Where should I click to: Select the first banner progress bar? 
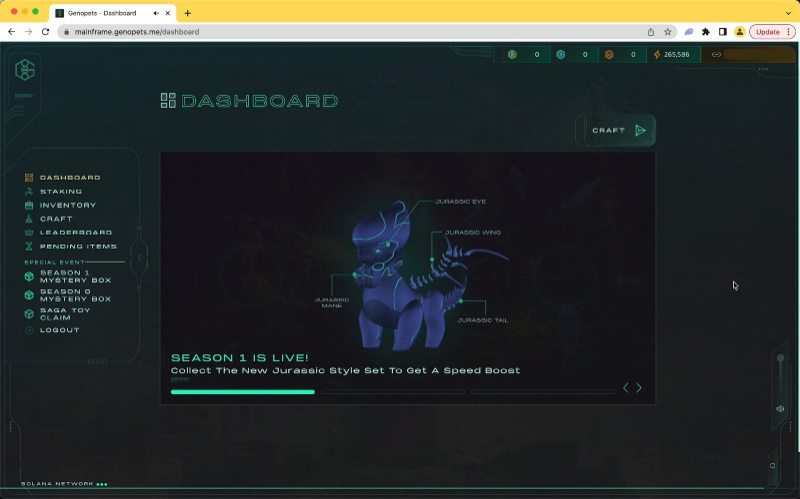click(x=243, y=392)
